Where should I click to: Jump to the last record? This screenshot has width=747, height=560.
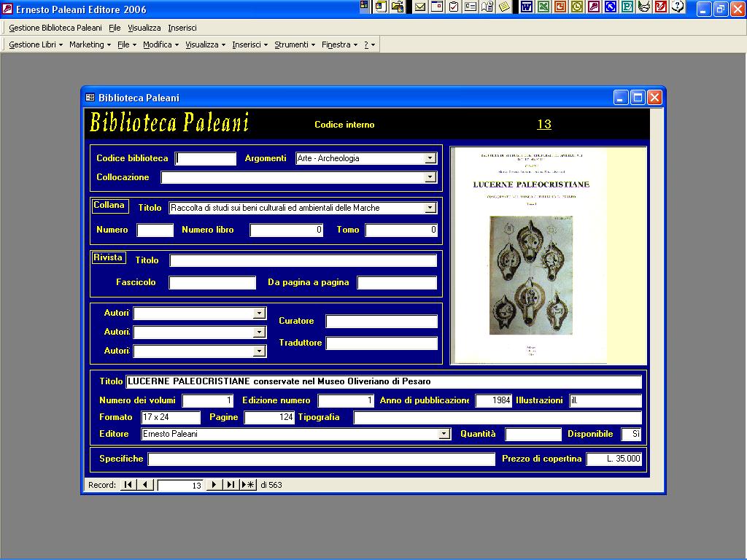pyautogui.click(x=231, y=485)
